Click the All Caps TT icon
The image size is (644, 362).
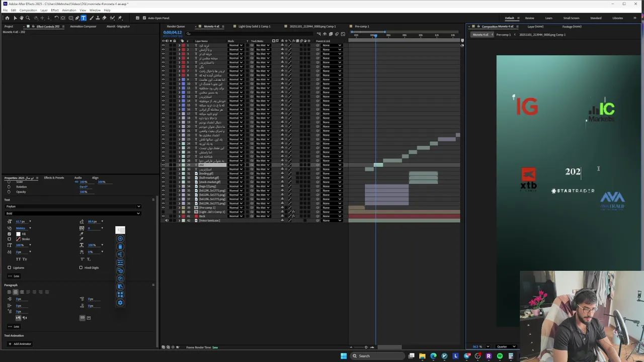coord(18,259)
